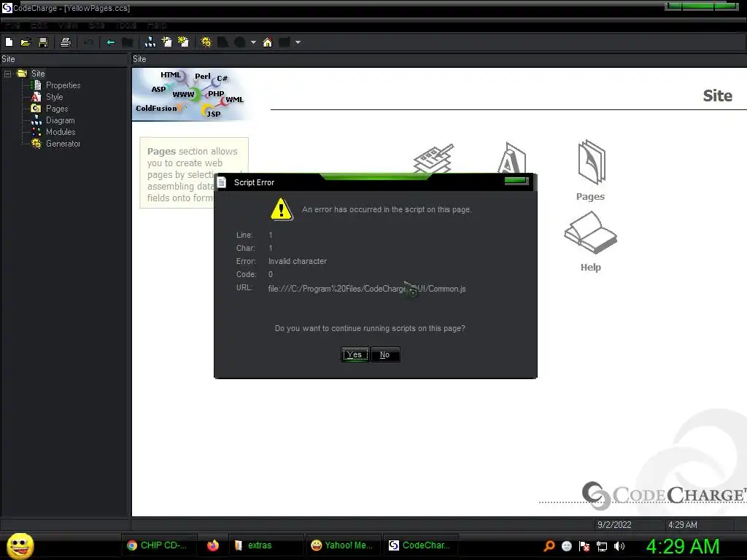Click the volume speaker tray icon
This screenshot has width=747, height=560.
[619, 546]
